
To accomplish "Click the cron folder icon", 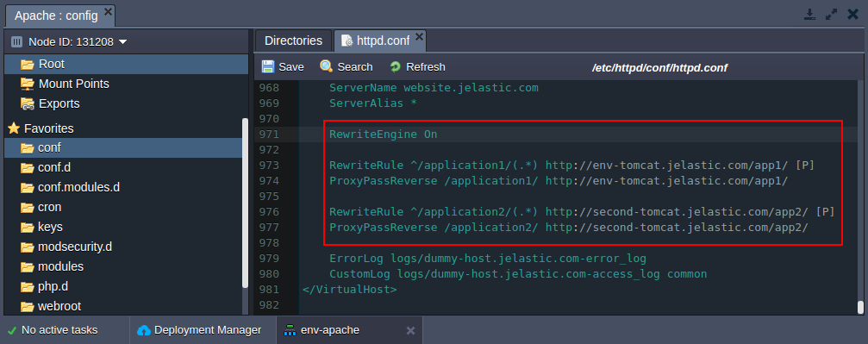I will tap(27, 207).
